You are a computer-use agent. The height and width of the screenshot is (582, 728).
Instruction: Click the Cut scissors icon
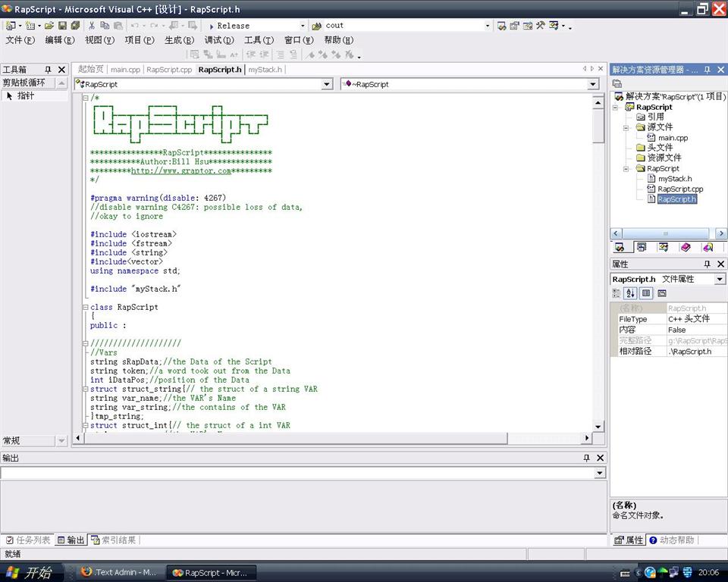coord(92,26)
